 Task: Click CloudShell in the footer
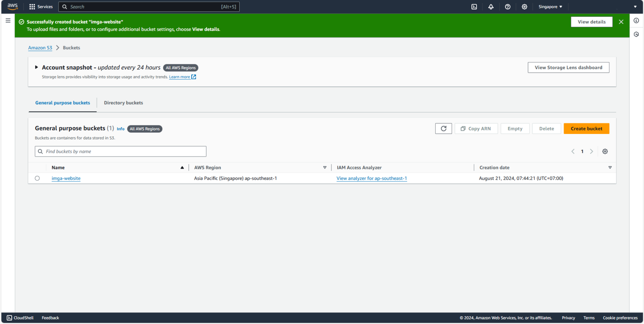[20, 318]
